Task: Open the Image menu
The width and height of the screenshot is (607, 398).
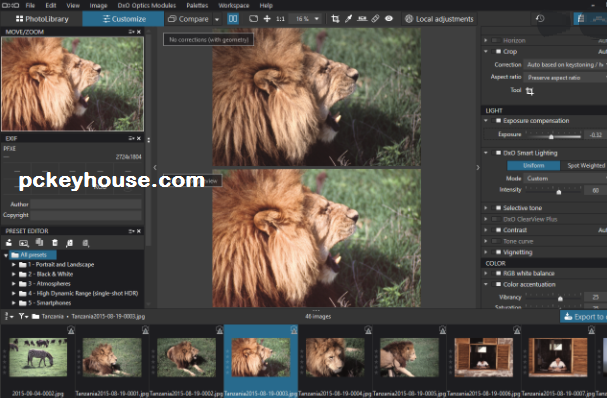Action: pyautogui.click(x=98, y=5)
